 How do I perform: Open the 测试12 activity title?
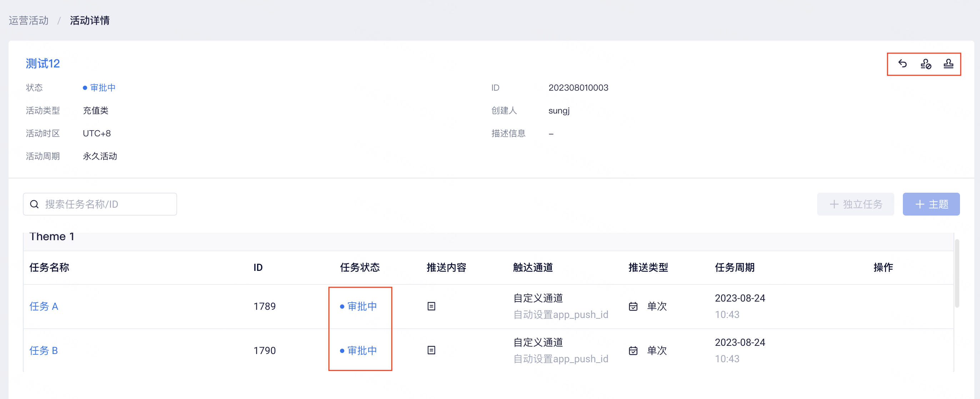[x=42, y=64]
